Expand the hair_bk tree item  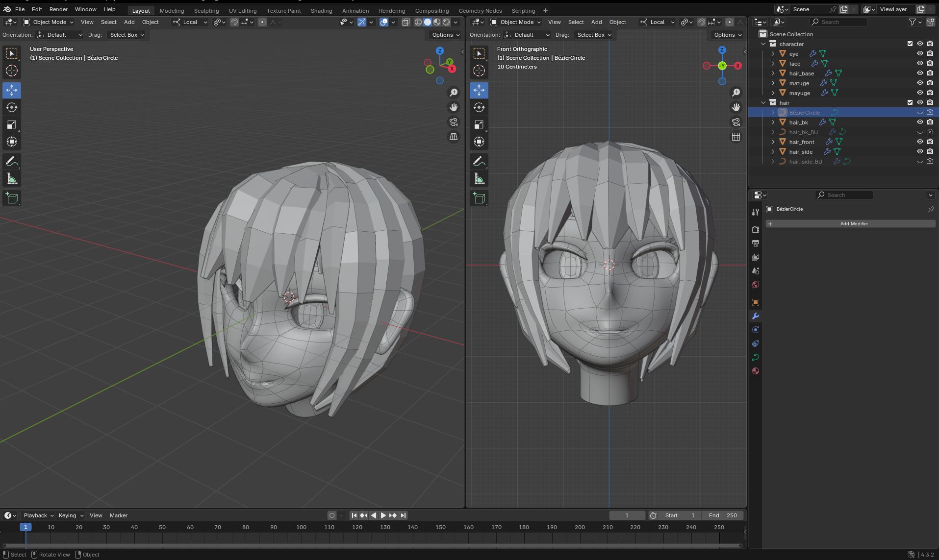773,122
